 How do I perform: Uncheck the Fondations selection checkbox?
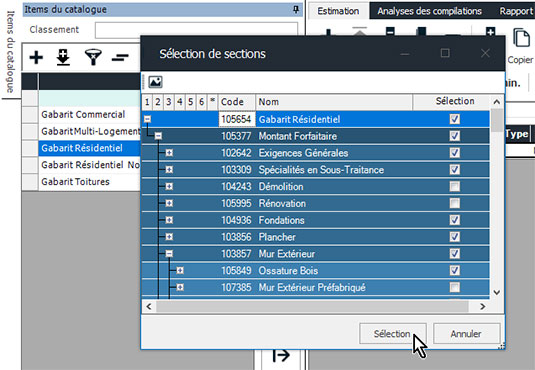tap(454, 220)
